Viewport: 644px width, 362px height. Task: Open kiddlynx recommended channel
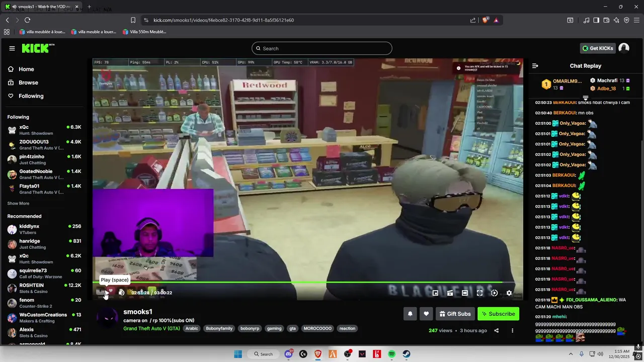[44, 229]
